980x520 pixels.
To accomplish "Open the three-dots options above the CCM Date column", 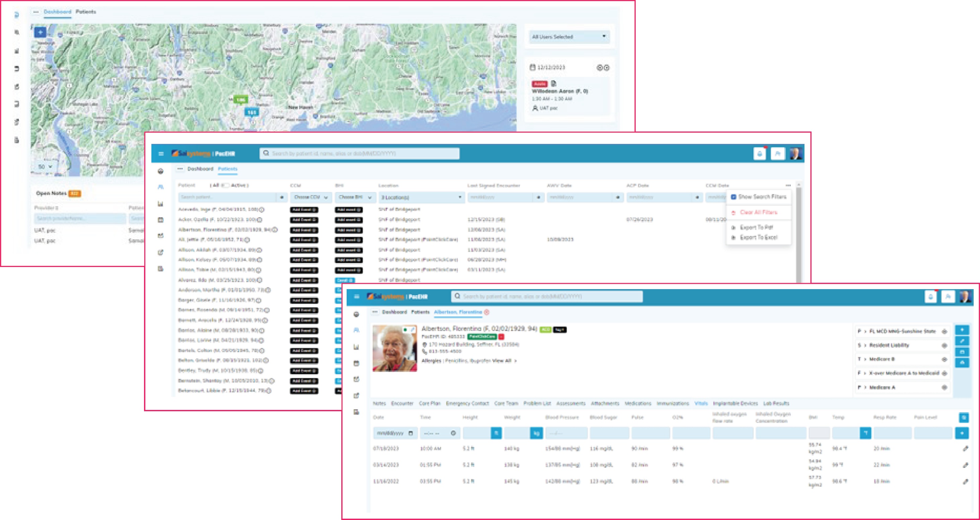I will pos(788,185).
